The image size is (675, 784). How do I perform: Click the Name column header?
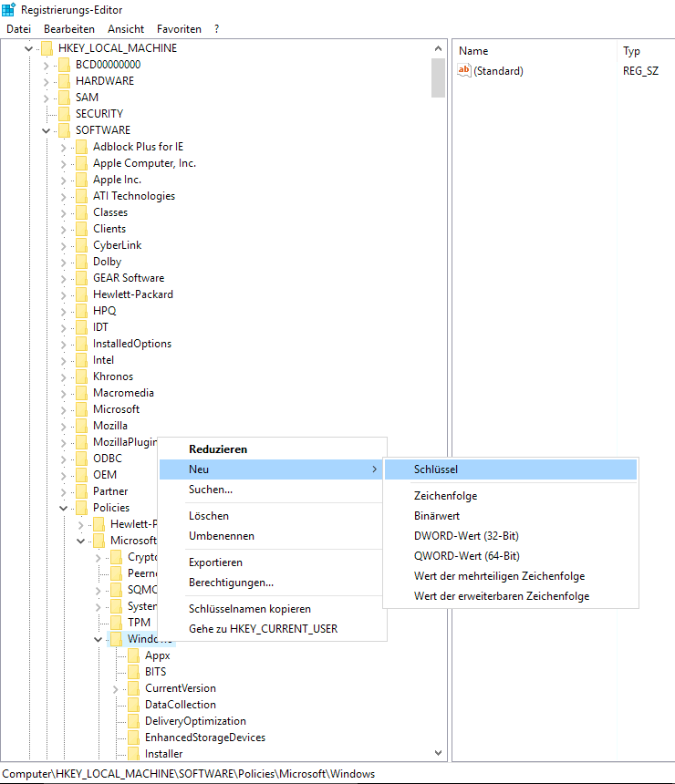(474, 51)
